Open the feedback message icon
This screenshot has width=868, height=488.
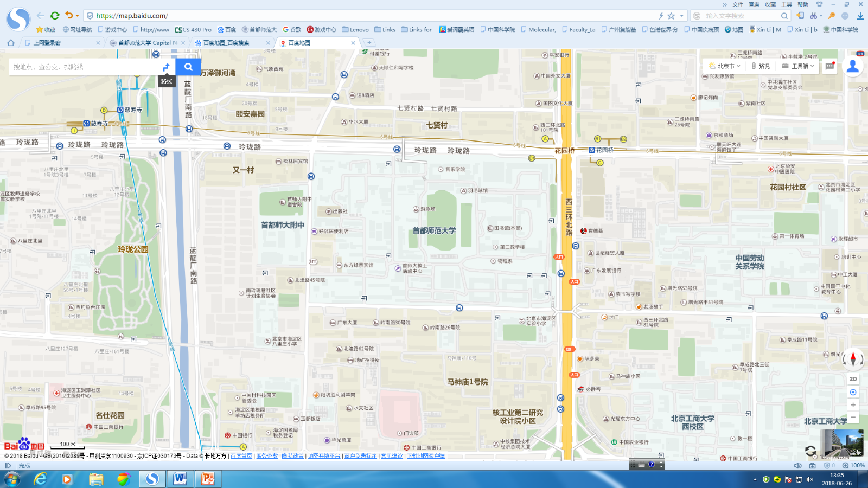tap(829, 66)
